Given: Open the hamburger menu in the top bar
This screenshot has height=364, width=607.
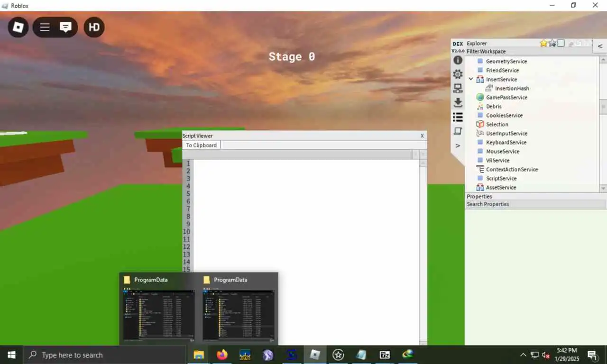Looking at the screenshot, I should pyautogui.click(x=45, y=27).
